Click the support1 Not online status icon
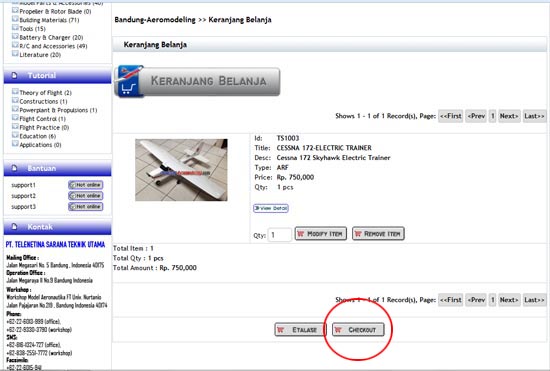The image size is (550, 371). (86, 185)
